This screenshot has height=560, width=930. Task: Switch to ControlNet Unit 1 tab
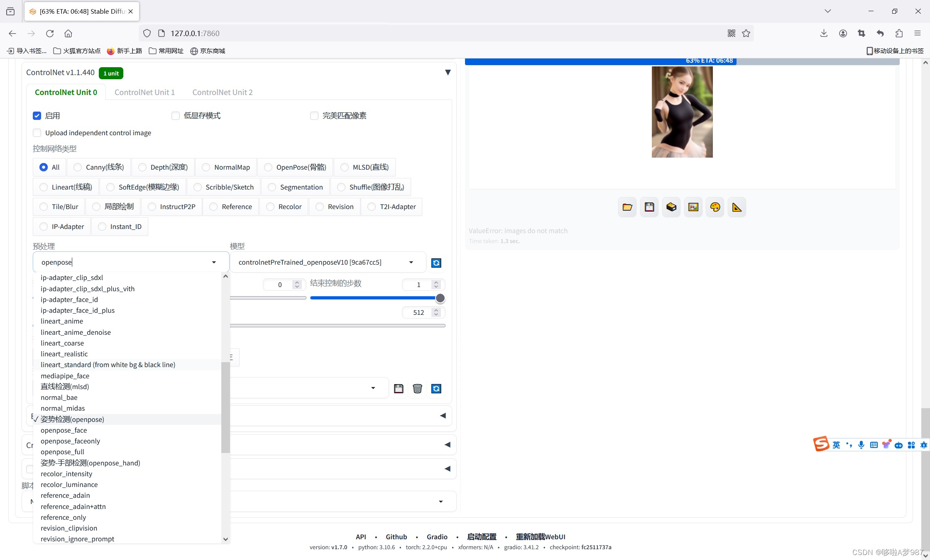pyautogui.click(x=144, y=93)
